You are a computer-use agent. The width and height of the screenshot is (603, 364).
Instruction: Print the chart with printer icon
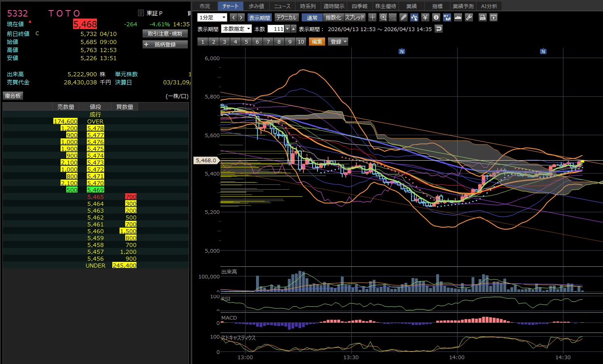click(x=482, y=17)
